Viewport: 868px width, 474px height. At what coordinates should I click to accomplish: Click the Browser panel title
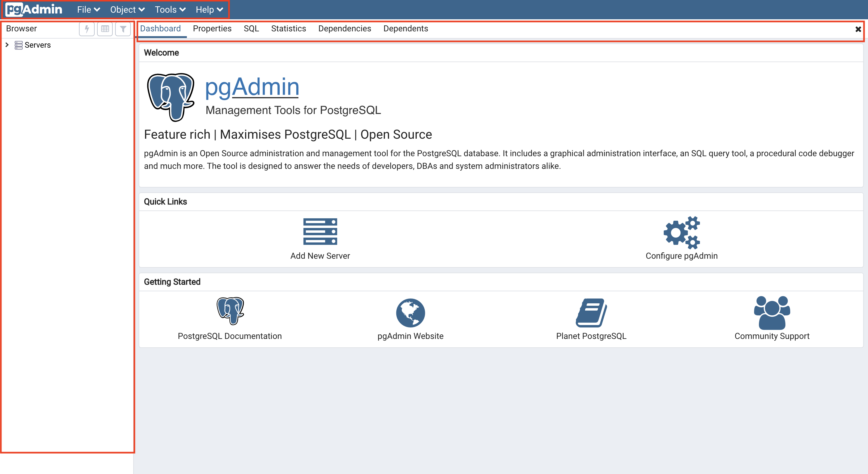coord(22,29)
